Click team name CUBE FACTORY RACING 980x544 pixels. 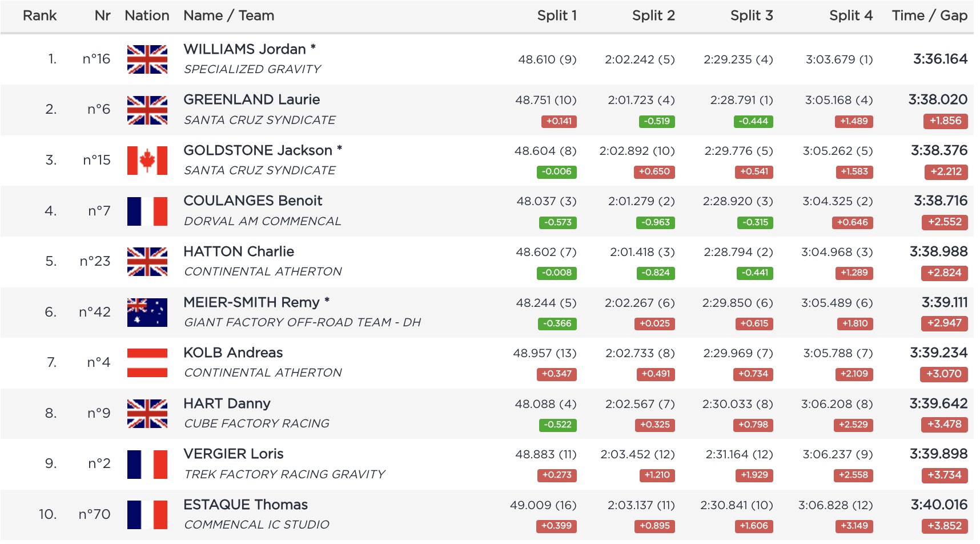click(256, 423)
